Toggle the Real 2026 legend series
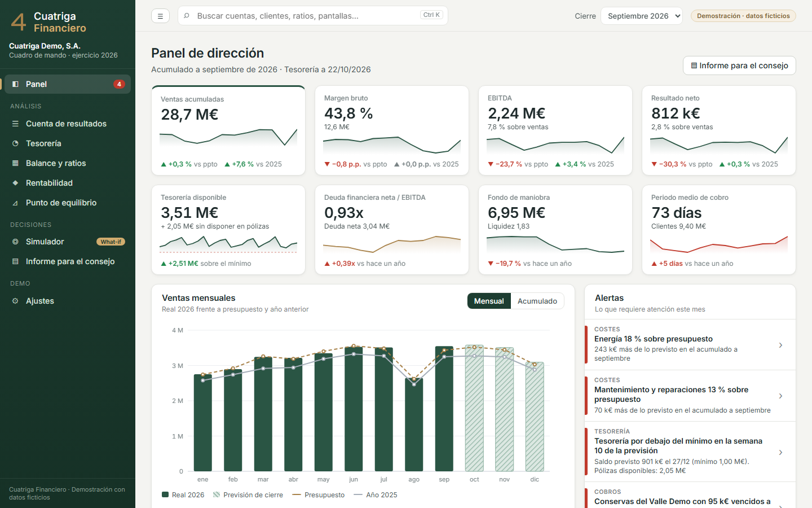This screenshot has height=508, width=812. tap(183, 495)
